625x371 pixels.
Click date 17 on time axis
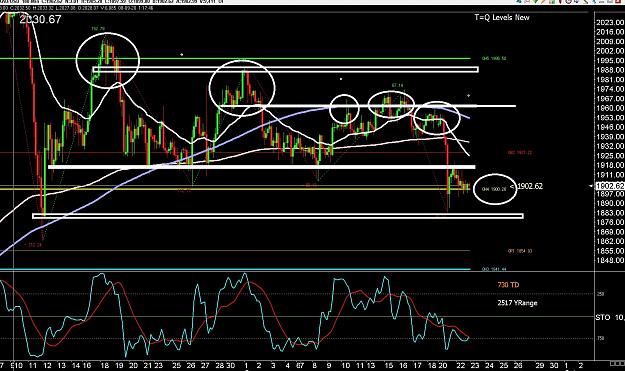coord(417,365)
